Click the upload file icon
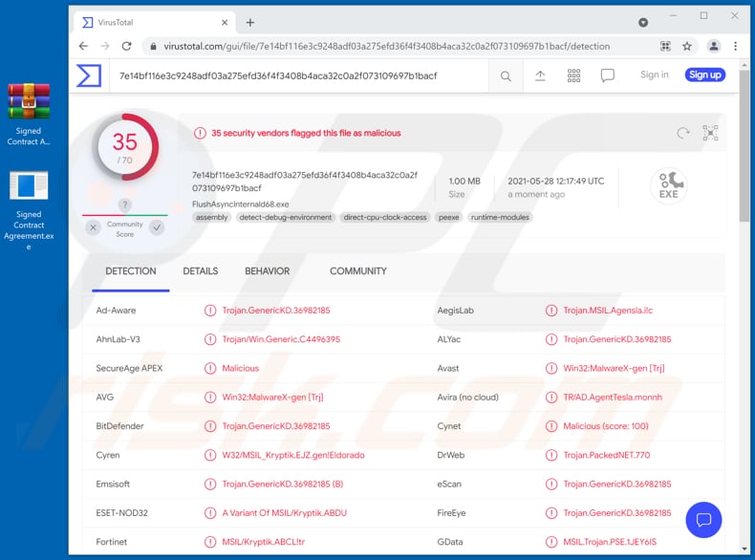 (x=540, y=75)
